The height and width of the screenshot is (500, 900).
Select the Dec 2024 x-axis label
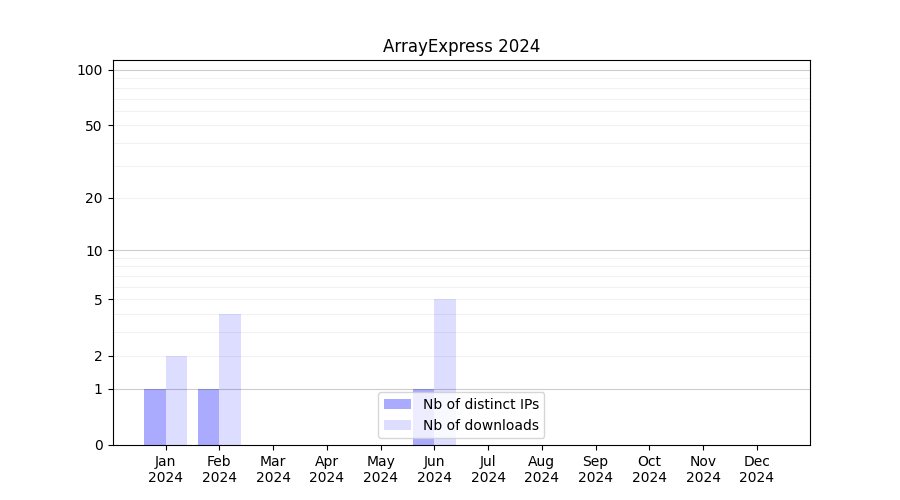(756, 469)
